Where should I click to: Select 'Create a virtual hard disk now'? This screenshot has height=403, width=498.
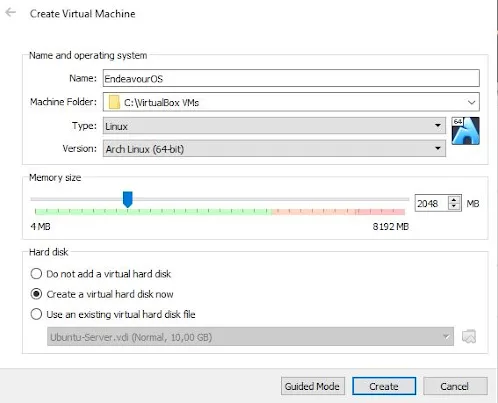(36, 294)
